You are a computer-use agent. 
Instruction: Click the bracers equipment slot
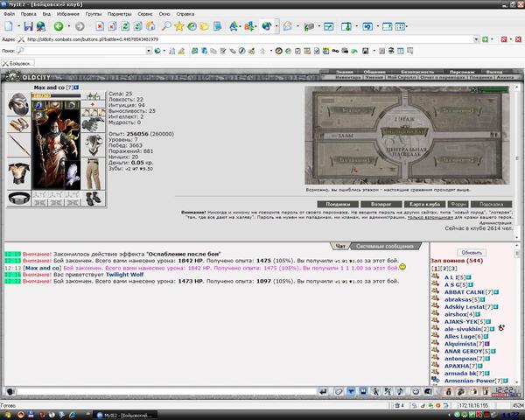pos(18,124)
